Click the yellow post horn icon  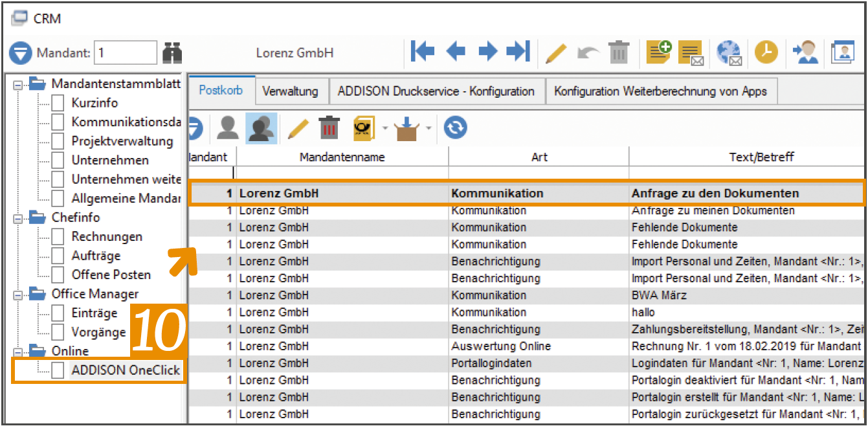click(x=364, y=128)
